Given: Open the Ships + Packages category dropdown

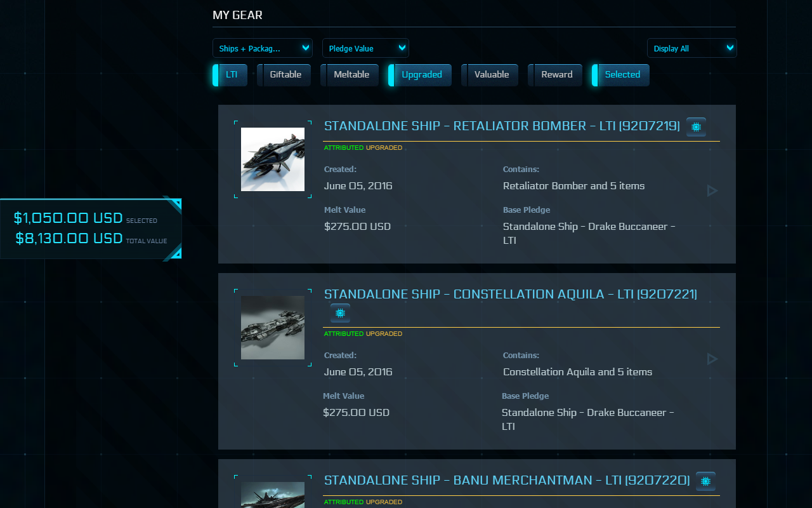Looking at the screenshot, I should click(x=263, y=48).
